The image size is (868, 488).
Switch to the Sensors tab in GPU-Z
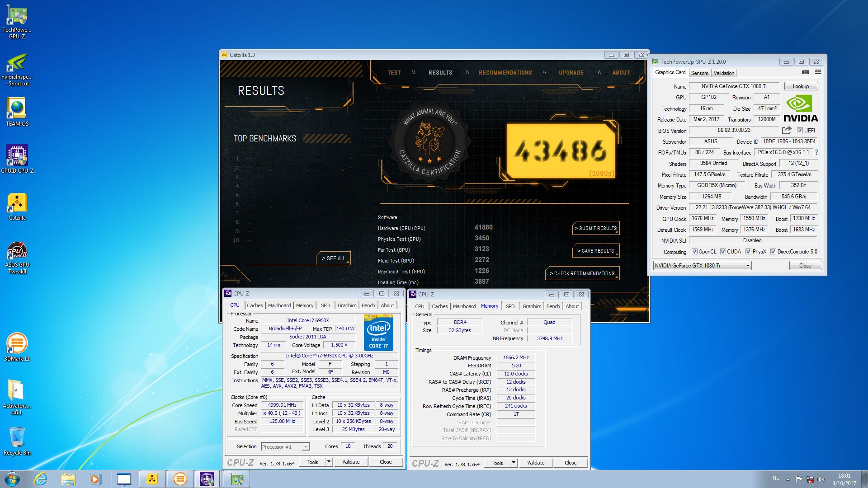tap(699, 73)
